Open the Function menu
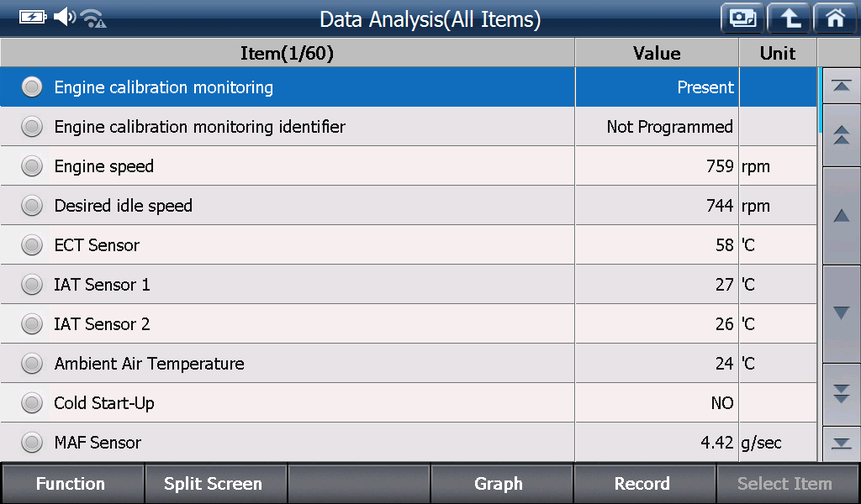 (x=72, y=484)
